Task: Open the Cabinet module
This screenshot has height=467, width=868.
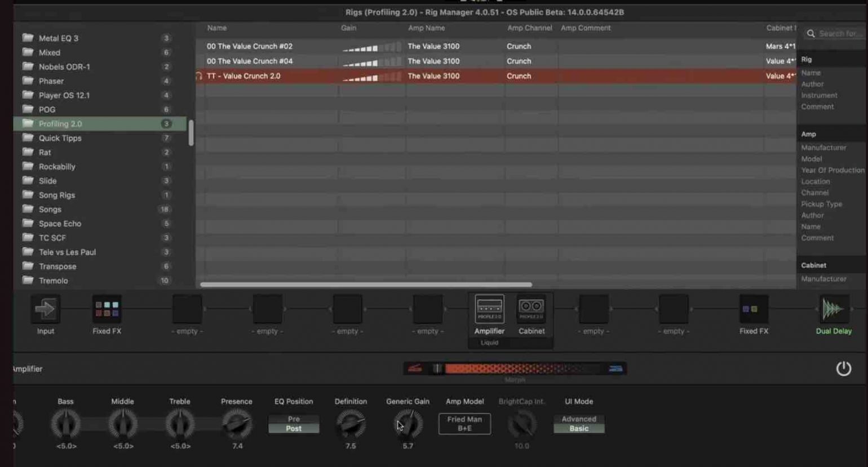Action: coord(531,309)
